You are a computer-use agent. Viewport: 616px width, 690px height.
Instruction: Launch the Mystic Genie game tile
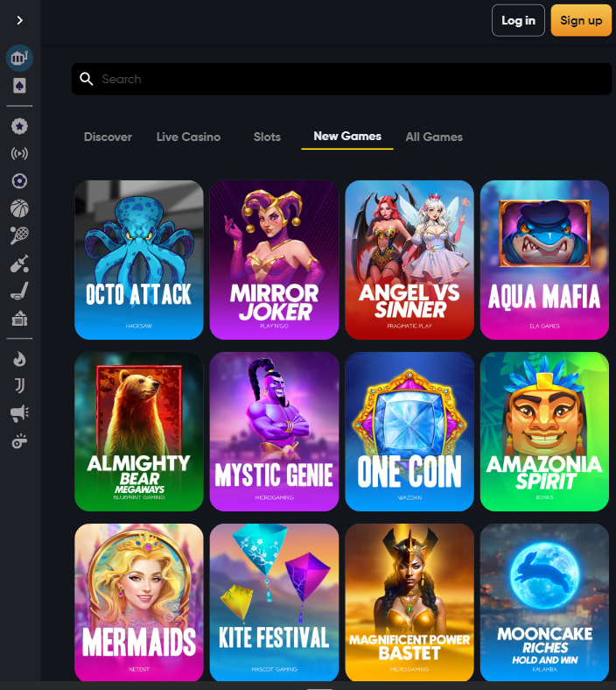pos(274,431)
